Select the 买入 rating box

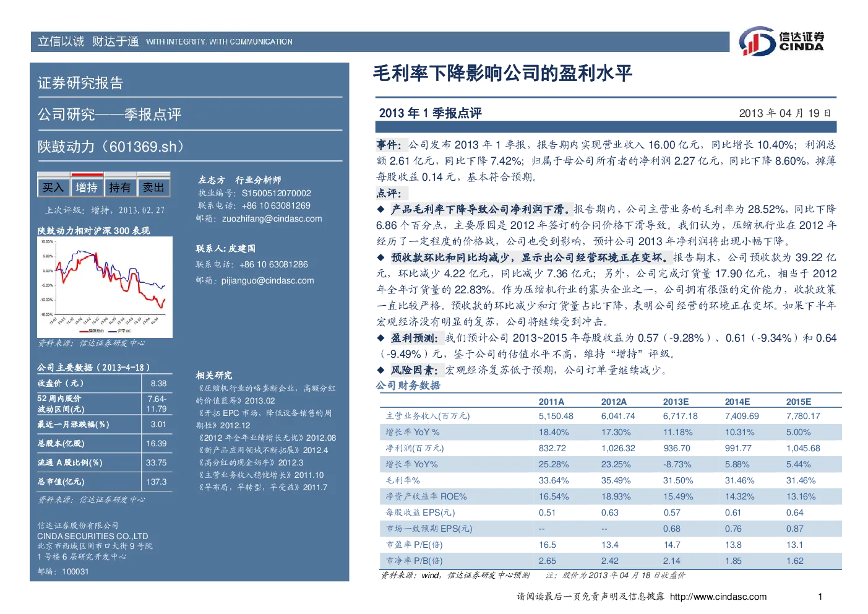[53, 188]
